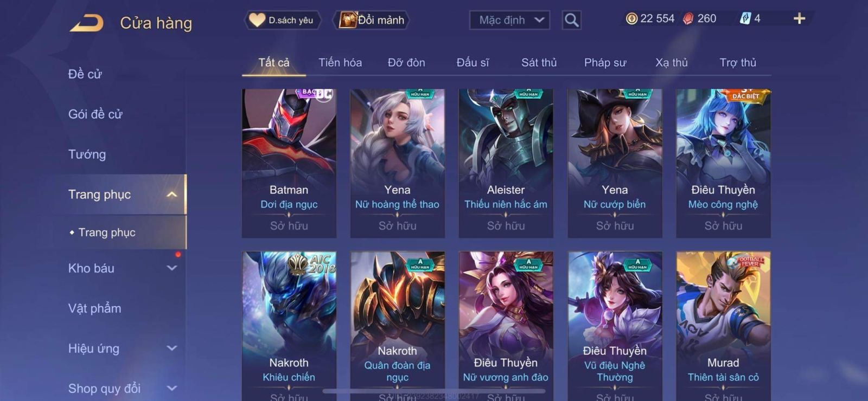Open D.sách yêu heart wishlist
Image resolution: width=868 pixels, height=401 pixels.
pyautogui.click(x=282, y=21)
